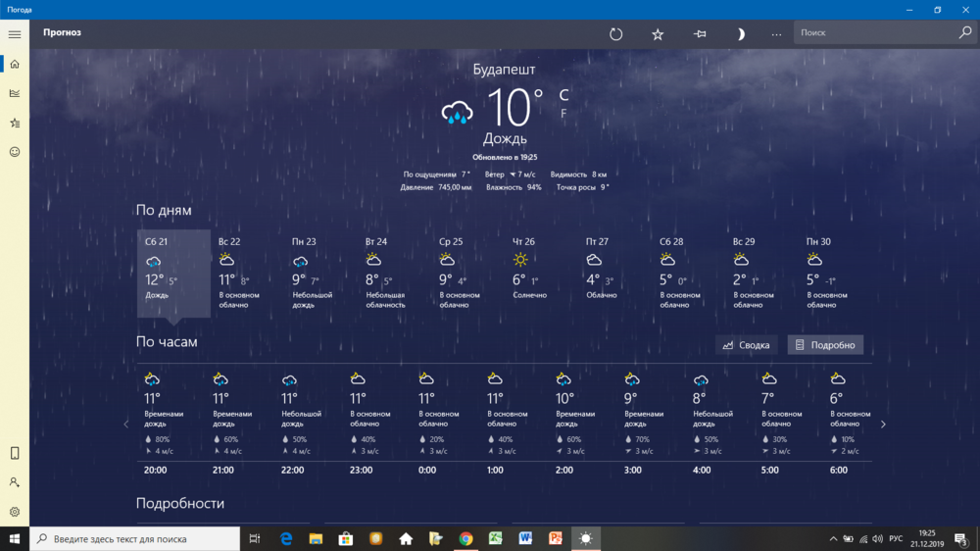The width and height of the screenshot is (980, 551).
Task: Open Task View on taskbar
Action: 255,538
